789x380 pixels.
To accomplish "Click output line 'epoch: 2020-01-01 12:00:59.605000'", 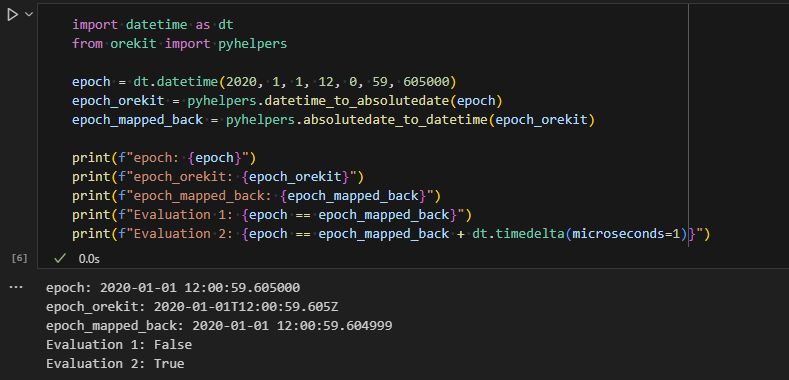I will [173, 288].
